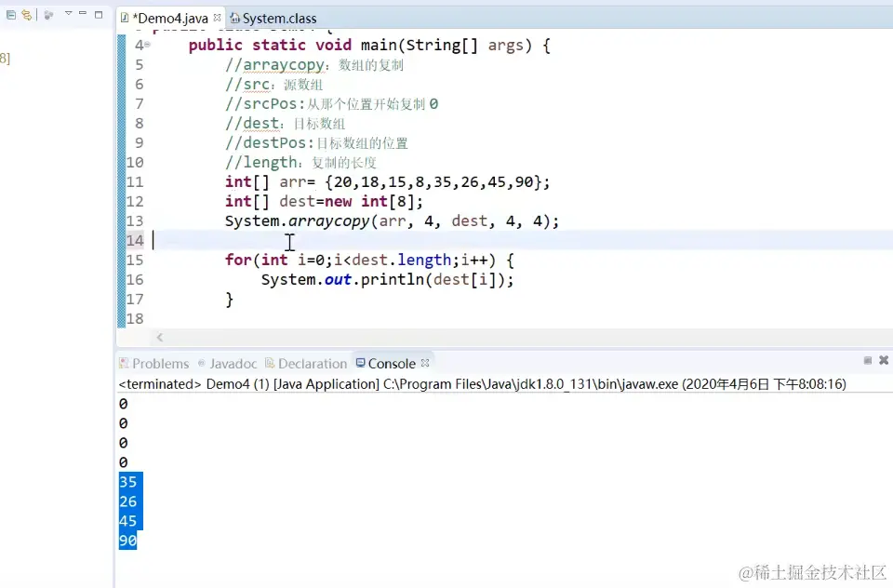Maximize the left panel view
The width and height of the screenshot is (893, 588).
(x=99, y=14)
